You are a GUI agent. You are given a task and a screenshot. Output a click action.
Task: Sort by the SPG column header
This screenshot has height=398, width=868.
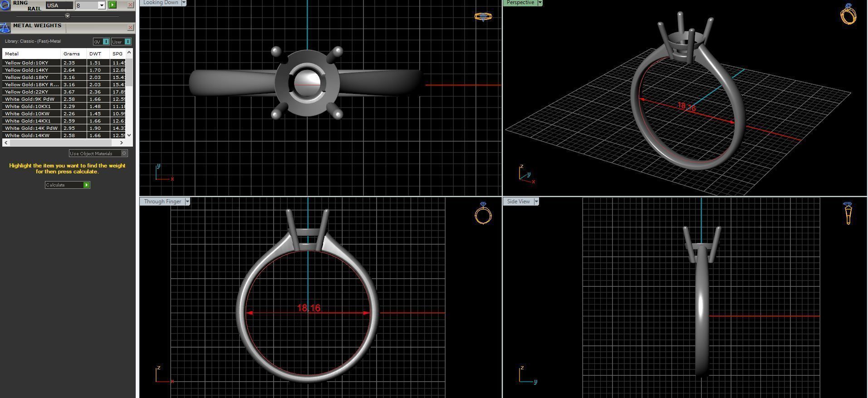click(118, 54)
